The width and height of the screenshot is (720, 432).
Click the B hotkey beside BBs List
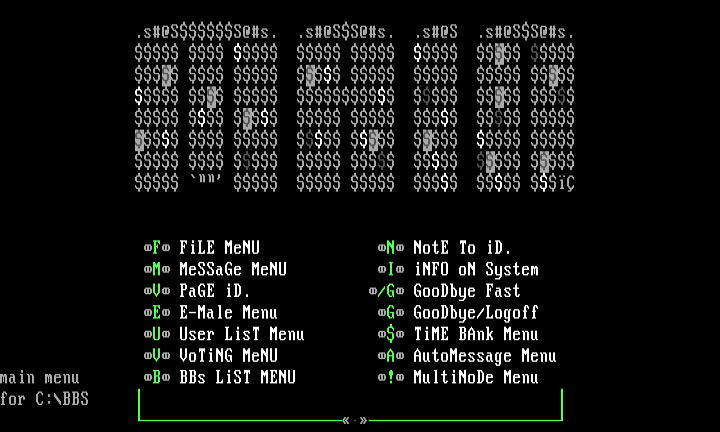pyautogui.click(x=157, y=377)
